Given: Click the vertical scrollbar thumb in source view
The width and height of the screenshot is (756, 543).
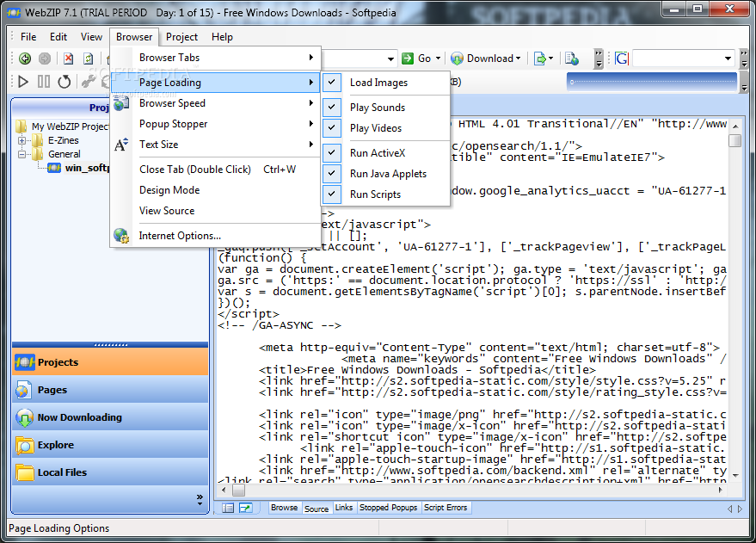Looking at the screenshot, I should point(735,141).
